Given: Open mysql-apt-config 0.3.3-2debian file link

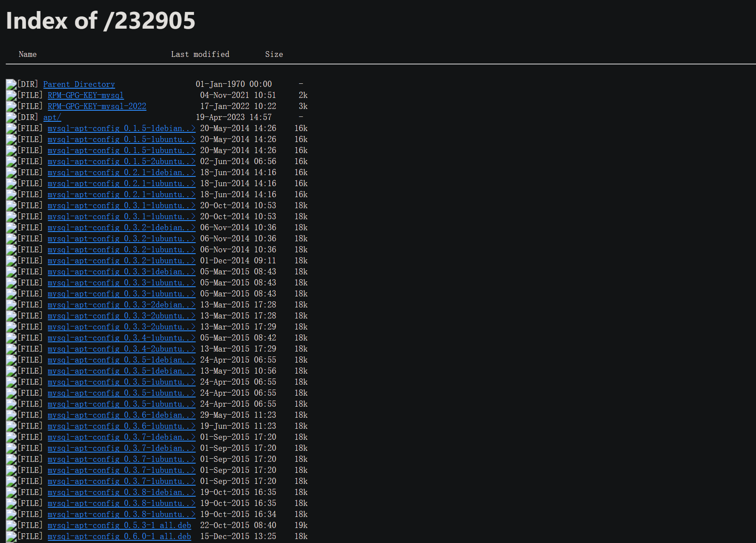Looking at the screenshot, I should pyautogui.click(x=122, y=305).
